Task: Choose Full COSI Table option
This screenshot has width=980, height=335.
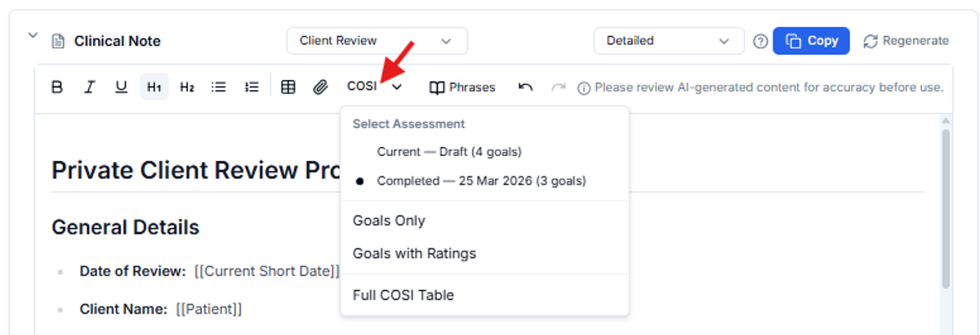Action: click(403, 295)
